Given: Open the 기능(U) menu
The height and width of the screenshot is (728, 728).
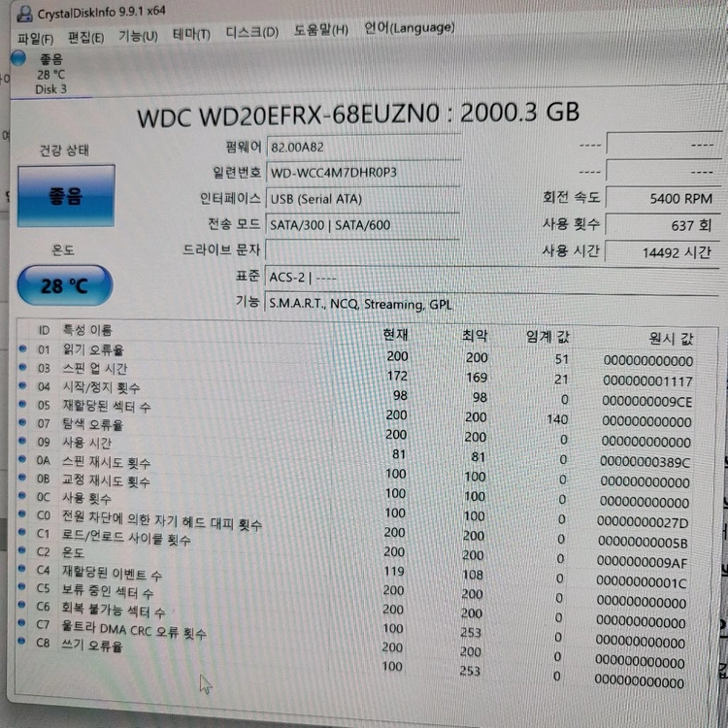Looking at the screenshot, I should (138, 36).
